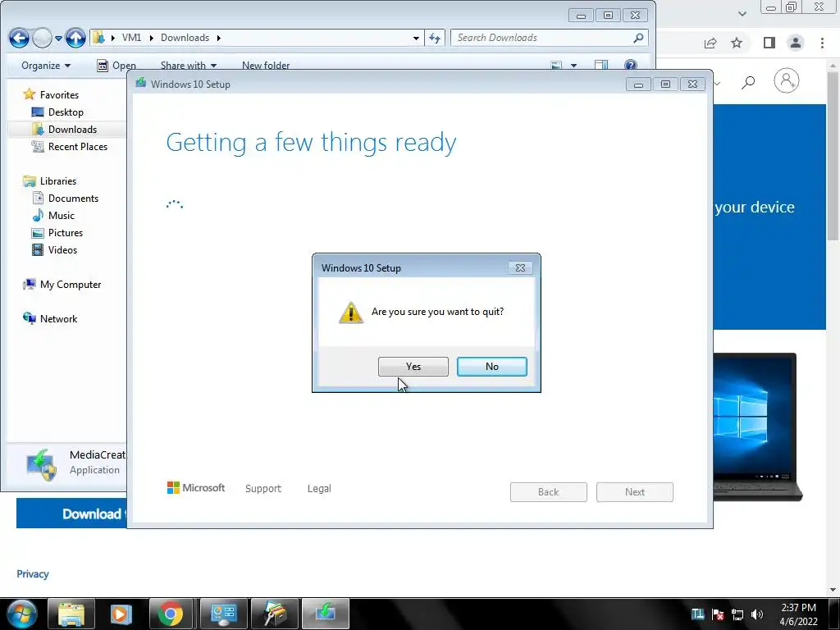Click Chrome tab search chevron
The width and height of the screenshot is (840, 630).
[742, 14]
